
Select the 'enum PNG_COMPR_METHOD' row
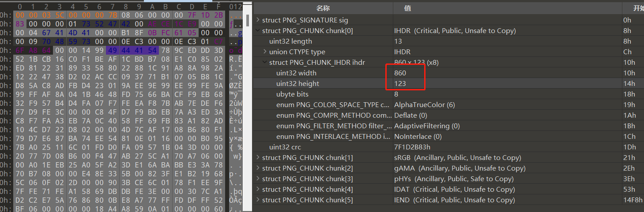coord(448,115)
